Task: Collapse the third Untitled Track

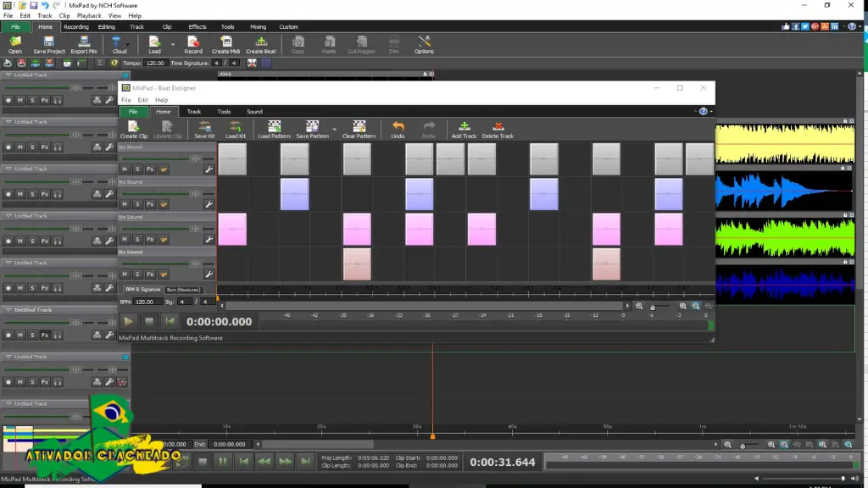Action: click(x=8, y=169)
